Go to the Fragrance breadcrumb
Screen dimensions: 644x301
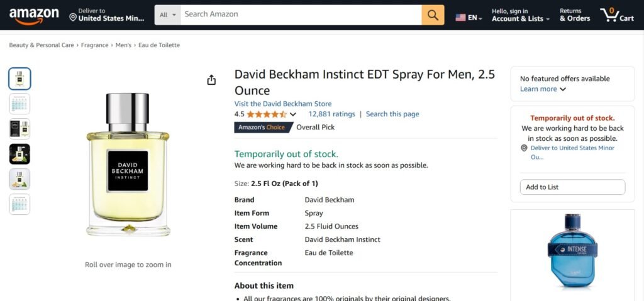[94, 45]
